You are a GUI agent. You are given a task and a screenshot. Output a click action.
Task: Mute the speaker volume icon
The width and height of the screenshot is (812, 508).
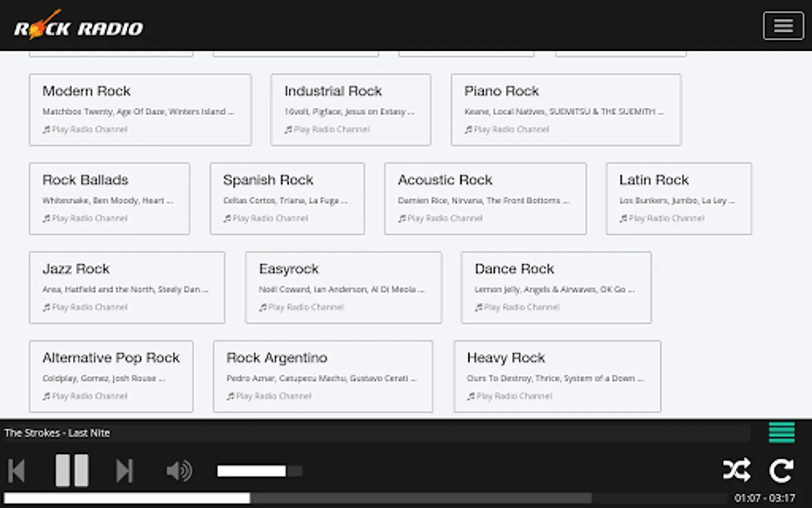click(179, 471)
